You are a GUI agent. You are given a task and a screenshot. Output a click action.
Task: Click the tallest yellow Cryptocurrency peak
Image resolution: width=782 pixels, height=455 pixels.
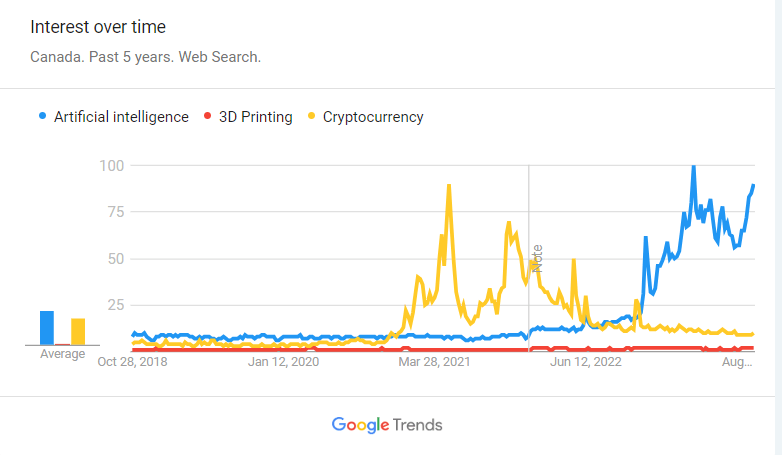[449, 186]
